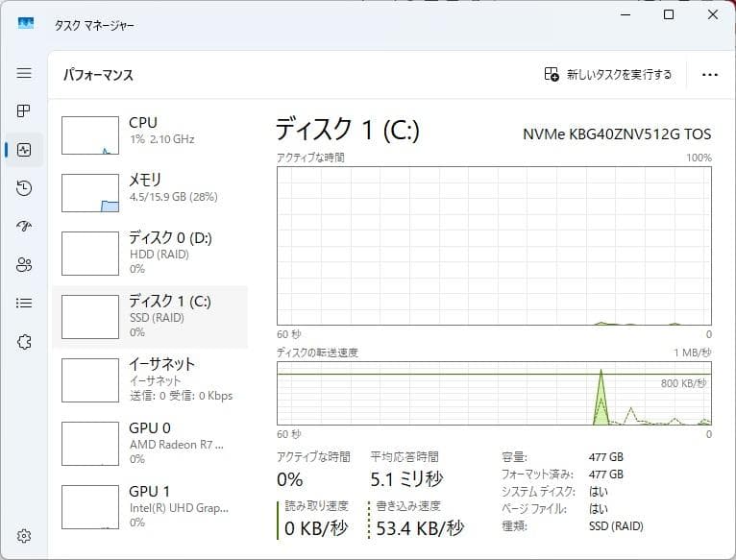Click the 800 KB/秒 graph label
Screen dimensions: 736x560
(x=683, y=383)
